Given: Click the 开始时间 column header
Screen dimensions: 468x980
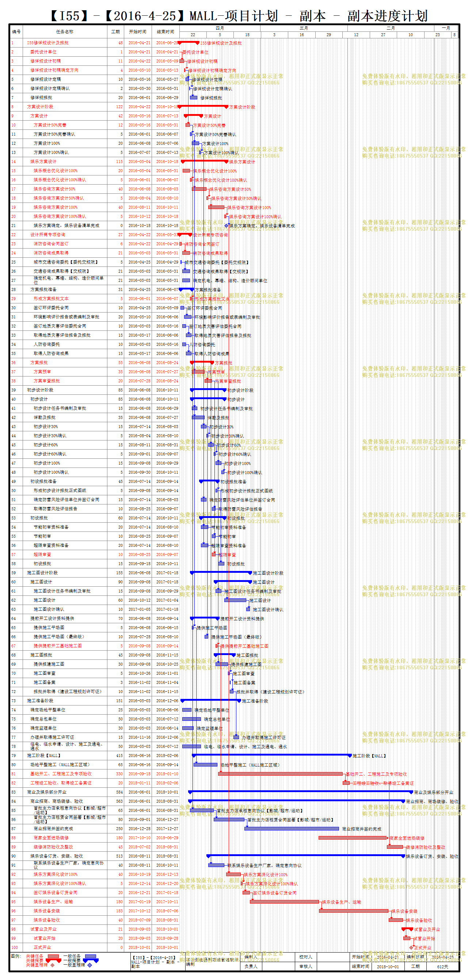Looking at the screenshot, I should pos(138,31).
